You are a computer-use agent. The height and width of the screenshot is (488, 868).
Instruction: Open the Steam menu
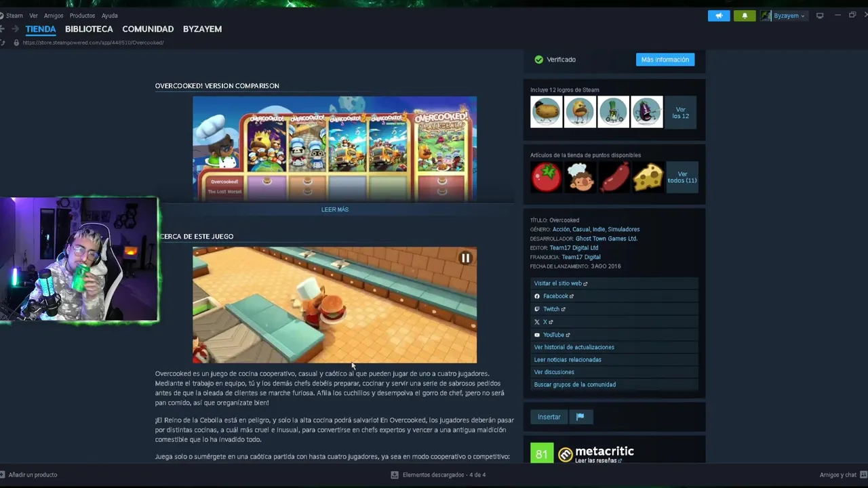[14, 16]
